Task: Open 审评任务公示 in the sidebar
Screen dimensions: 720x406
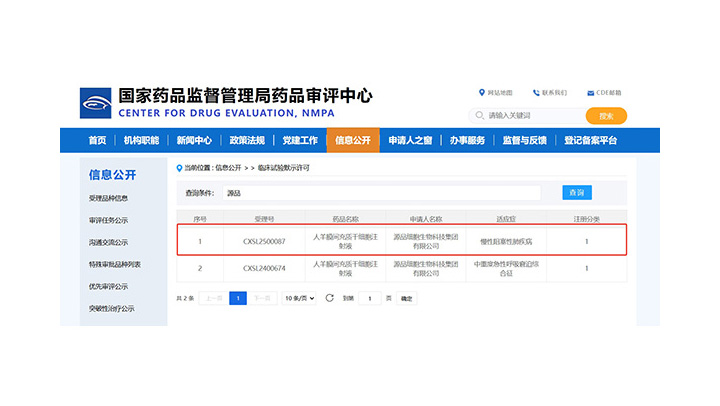Action: (x=108, y=220)
